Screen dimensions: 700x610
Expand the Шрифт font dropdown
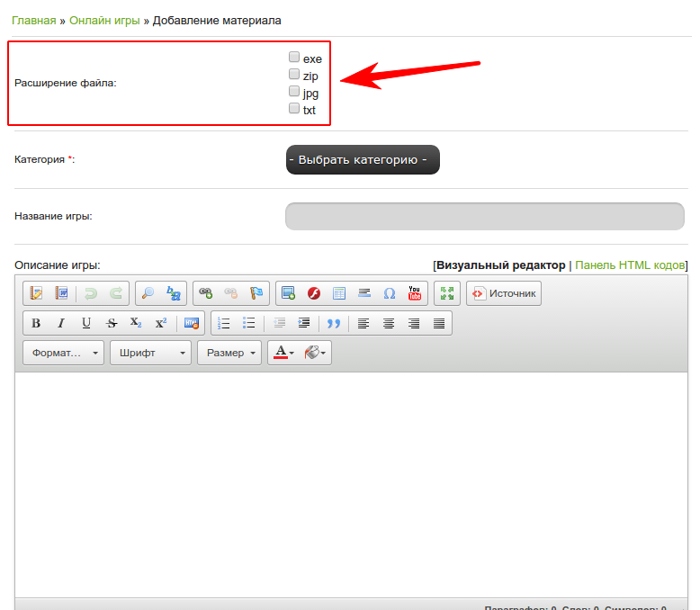150,353
